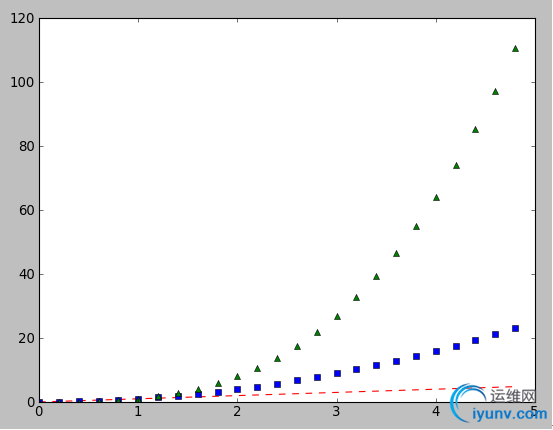Viewport: 553px width, 430px height.
Task: Click the x-axis tick label 1
Action: [x=138, y=412]
